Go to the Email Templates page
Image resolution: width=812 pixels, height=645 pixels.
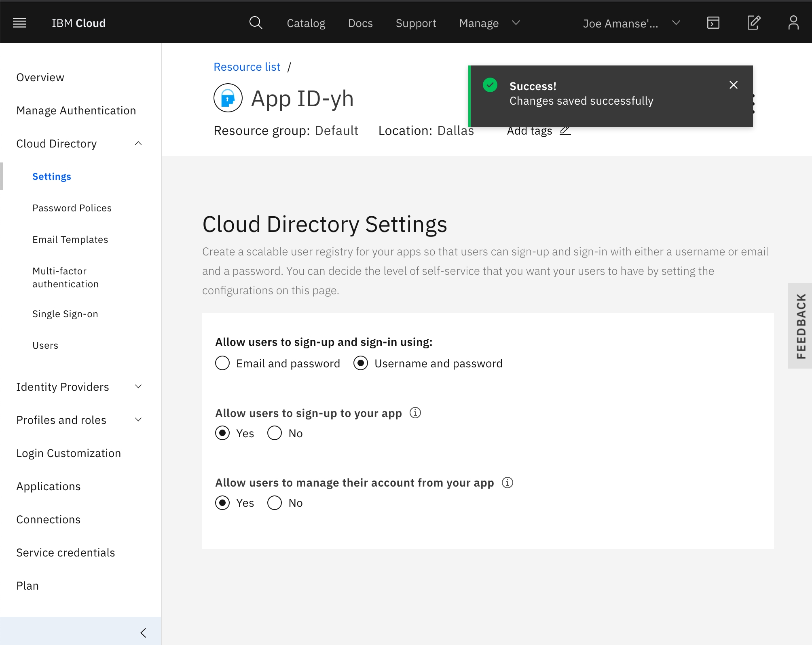(70, 240)
